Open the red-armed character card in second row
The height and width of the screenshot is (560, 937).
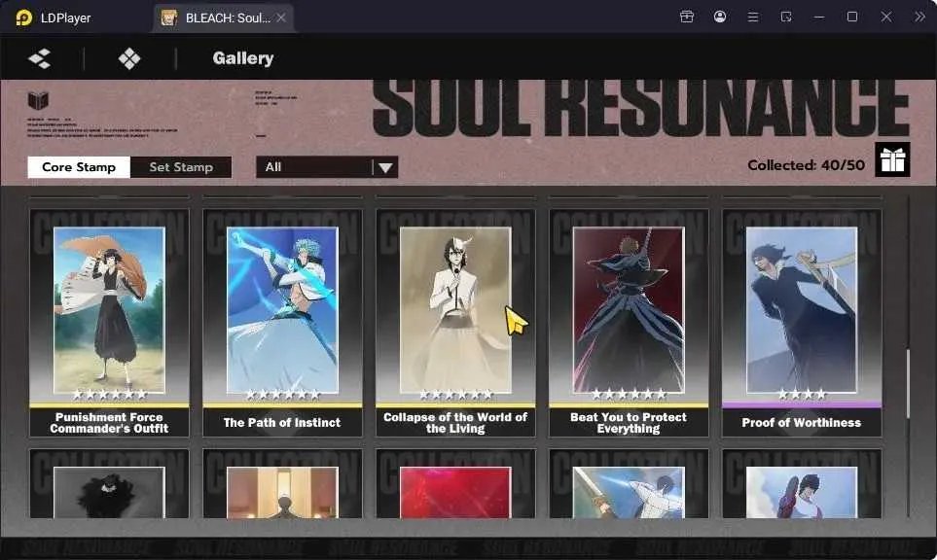pos(802,483)
